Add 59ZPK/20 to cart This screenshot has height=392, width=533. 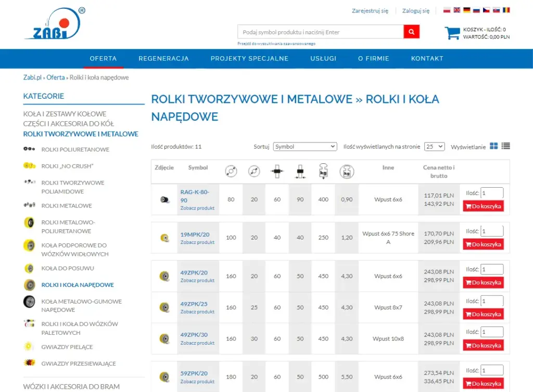point(483,384)
